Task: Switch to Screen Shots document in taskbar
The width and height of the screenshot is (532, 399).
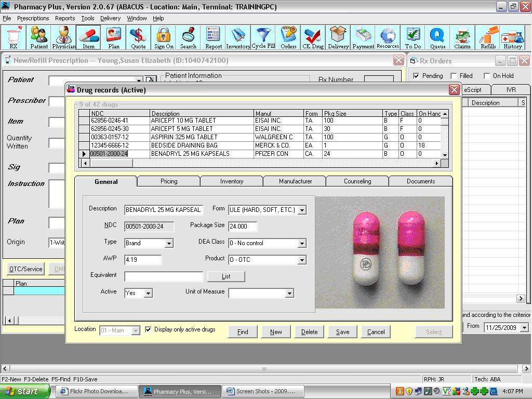Action: 262,391
